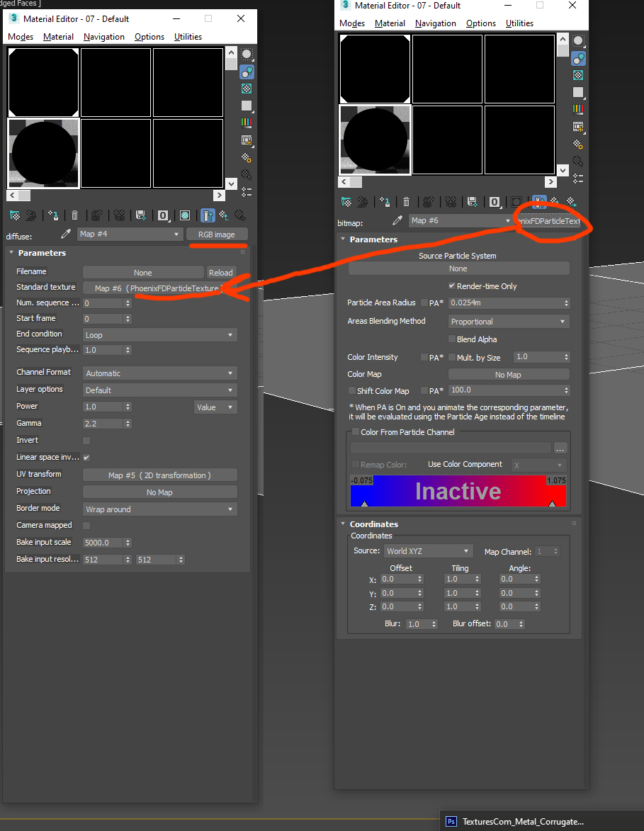Image resolution: width=644 pixels, height=831 pixels.
Task: Toggle Show Shaded Material in Viewport, left editor
Action: tap(184, 215)
